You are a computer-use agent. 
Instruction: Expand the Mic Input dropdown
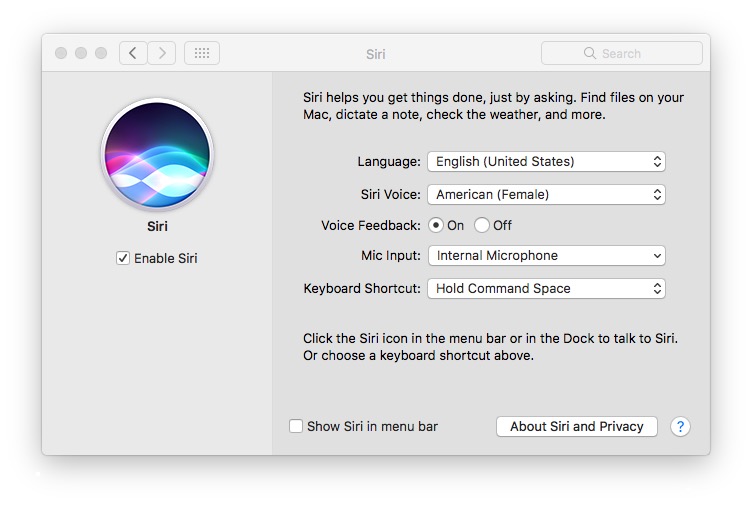[x=546, y=255]
